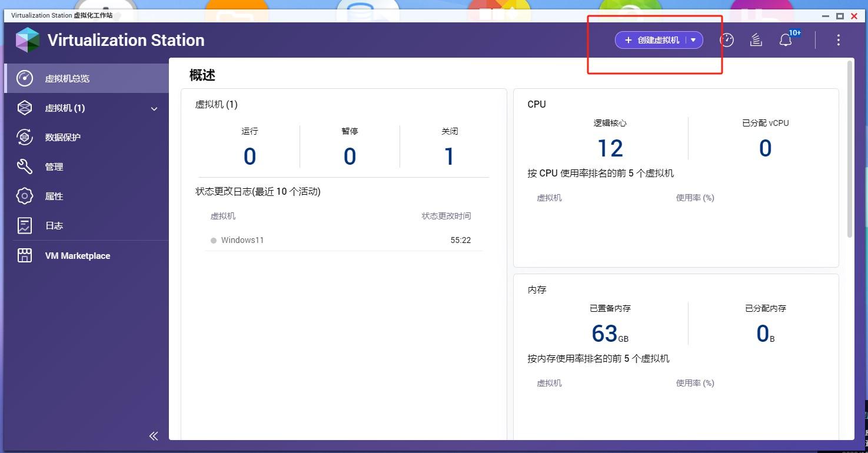Collapse the sidebar with double-chevron icon
Screen dimensions: 868x453
(x=154, y=436)
